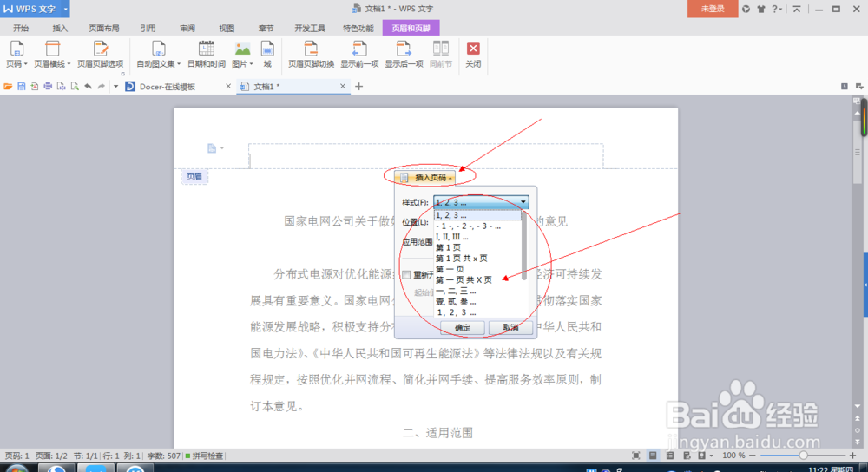Select page layout view icon in status bar

pyautogui.click(x=653, y=456)
